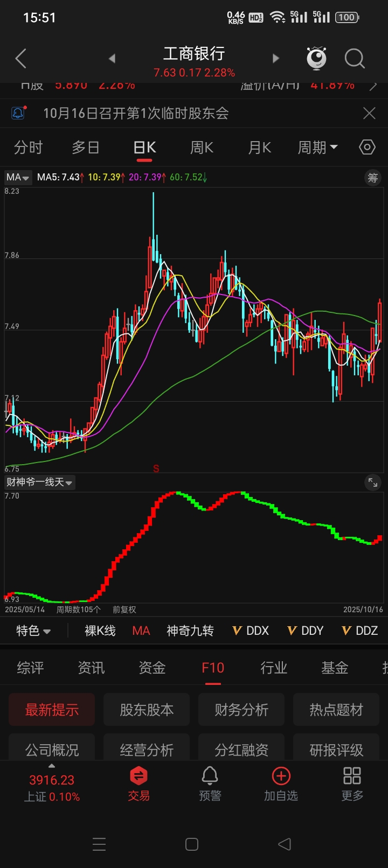Select the DDX indicator option
Image resolution: width=388 pixels, height=868 pixels.
point(251,631)
